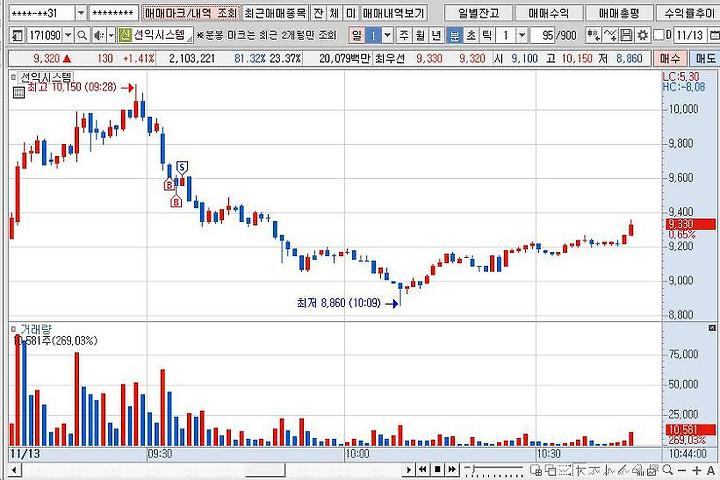The width and height of the screenshot is (720, 480).
Task: Select the 분 minute period toggle
Action: tap(454, 35)
